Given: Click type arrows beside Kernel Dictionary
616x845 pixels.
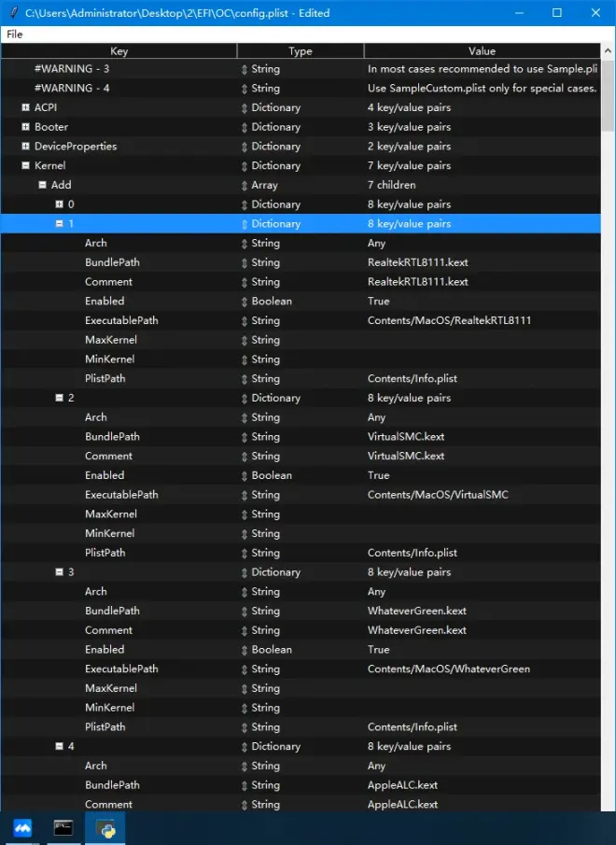Looking at the screenshot, I should [245, 166].
